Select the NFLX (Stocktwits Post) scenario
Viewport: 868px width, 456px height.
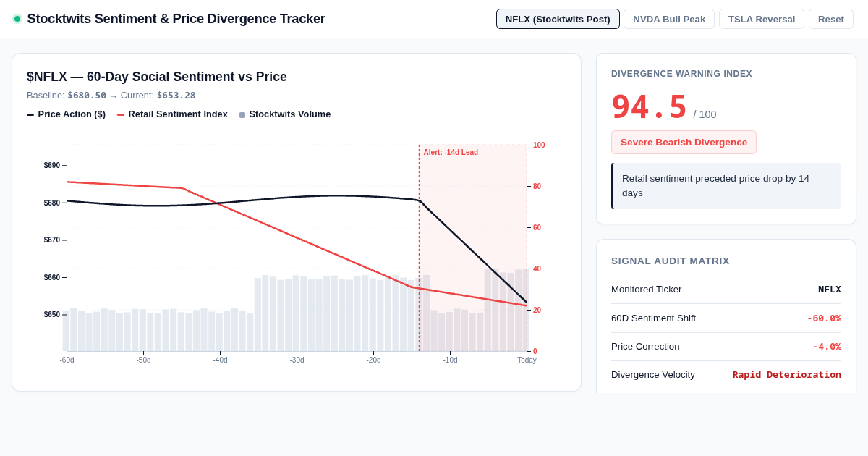[x=558, y=19]
